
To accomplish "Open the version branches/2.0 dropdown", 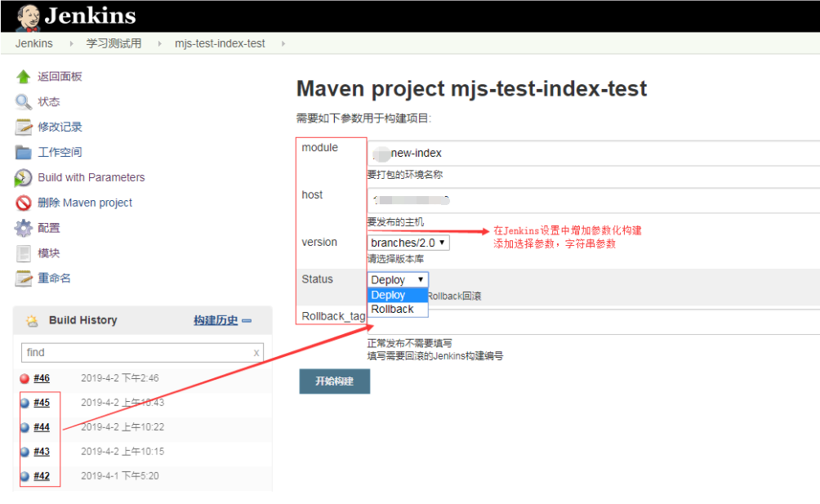I will [408, 243].
